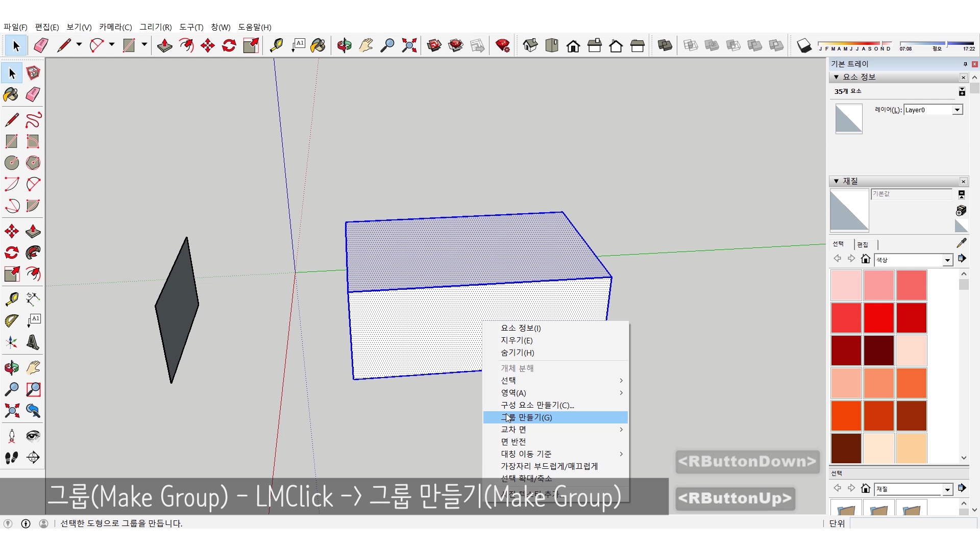The image size is (980, 551).
Task: Open the 색상 materials library dropdown
Action: [x=947, y=260]
